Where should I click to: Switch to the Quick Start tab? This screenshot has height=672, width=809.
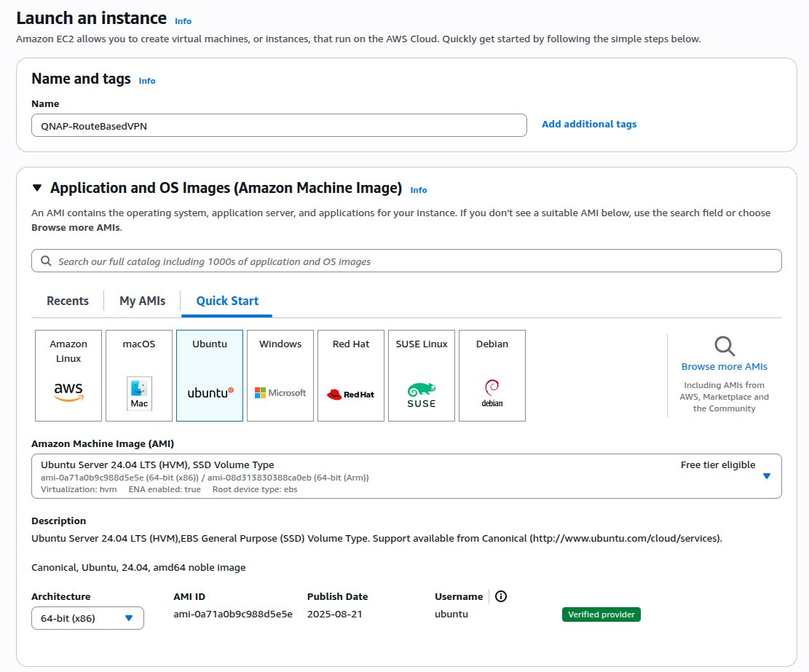pyautogui.click(x=227, y=301)
